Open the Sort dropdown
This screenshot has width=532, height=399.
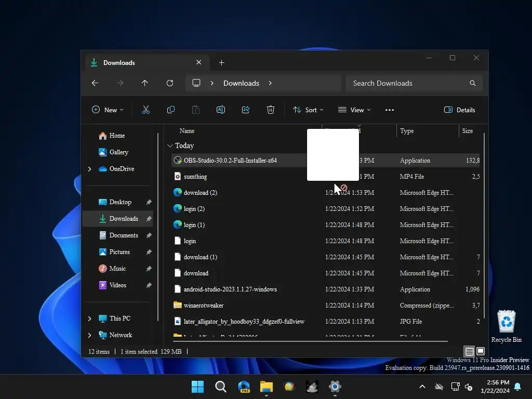[308, 110]
